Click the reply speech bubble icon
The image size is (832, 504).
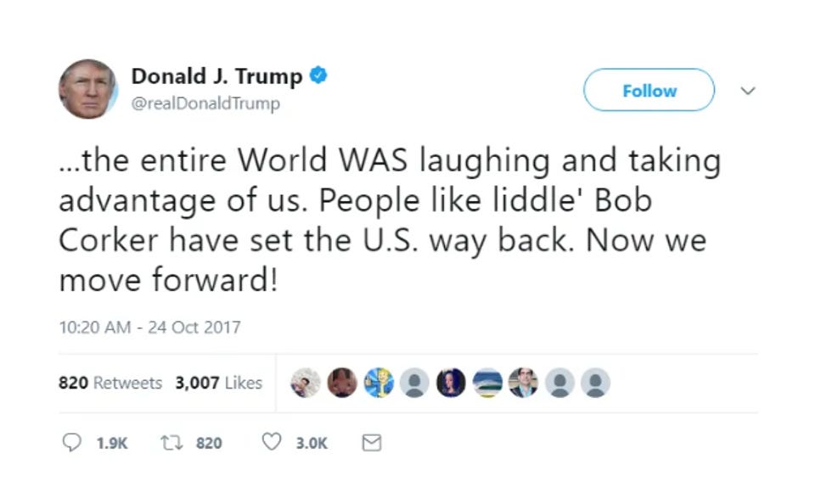(x=71, y=442)
